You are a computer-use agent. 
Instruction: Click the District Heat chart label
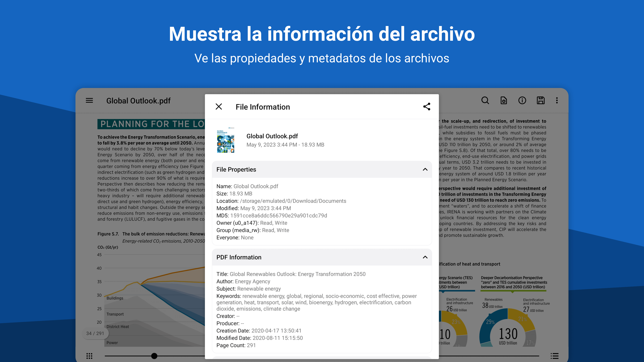(x=118, y=326)
